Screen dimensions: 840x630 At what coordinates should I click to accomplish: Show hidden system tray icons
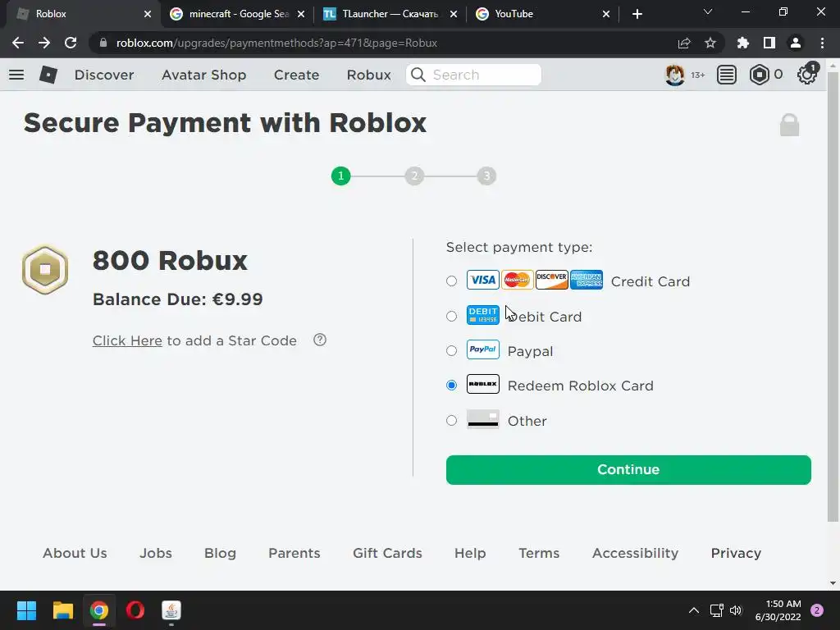point(693,610)
